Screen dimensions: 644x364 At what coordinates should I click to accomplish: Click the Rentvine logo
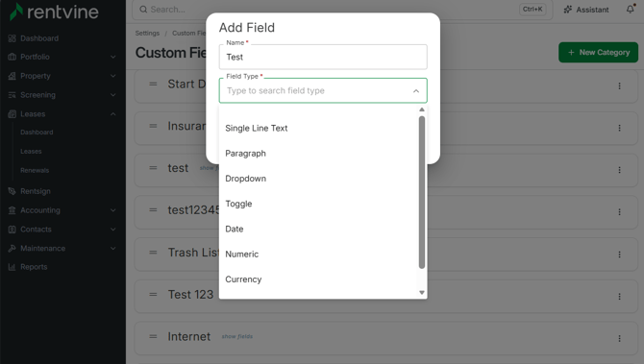54,12
